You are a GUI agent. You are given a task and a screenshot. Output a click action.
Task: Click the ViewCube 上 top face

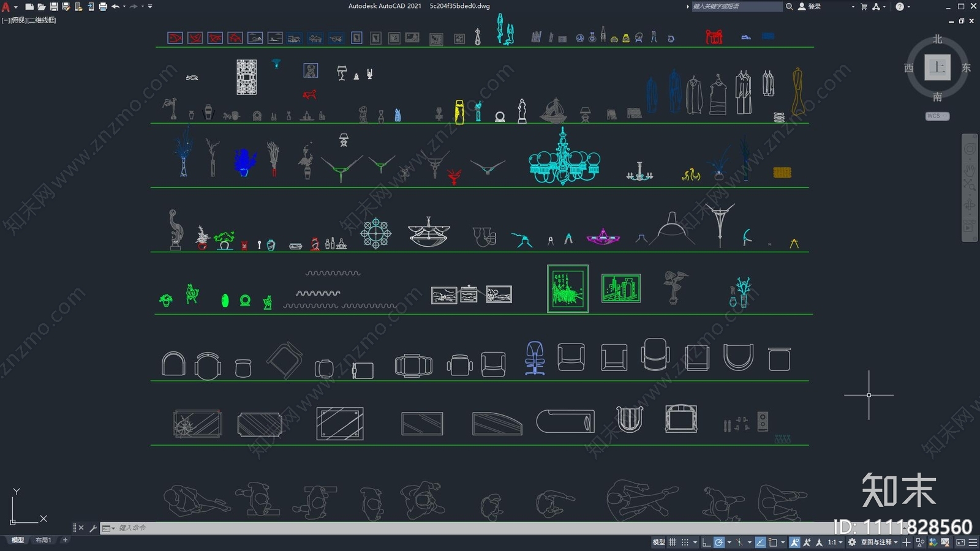point(937,67)
